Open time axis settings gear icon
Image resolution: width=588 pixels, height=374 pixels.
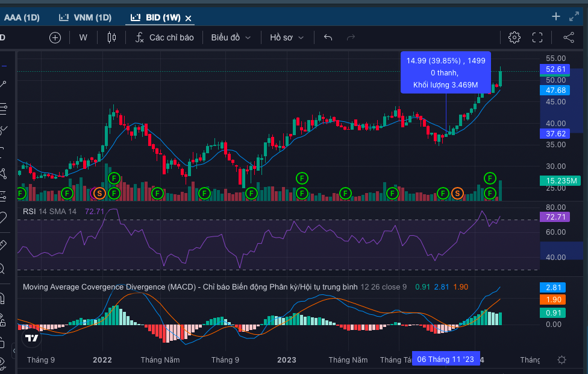coord(561,360)
